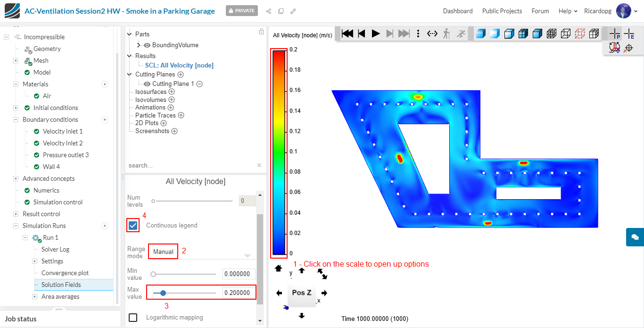Go to Public Projects
The width and height of the screenshot is (644, 328).
[x=502, y=11]
